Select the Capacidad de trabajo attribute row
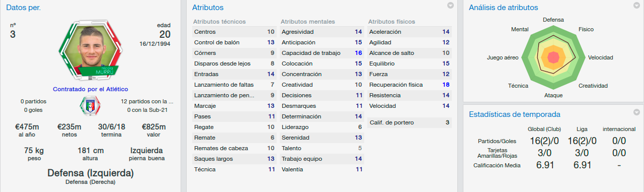Viewport: 644px width, 192px height. (x=322, y=53)
